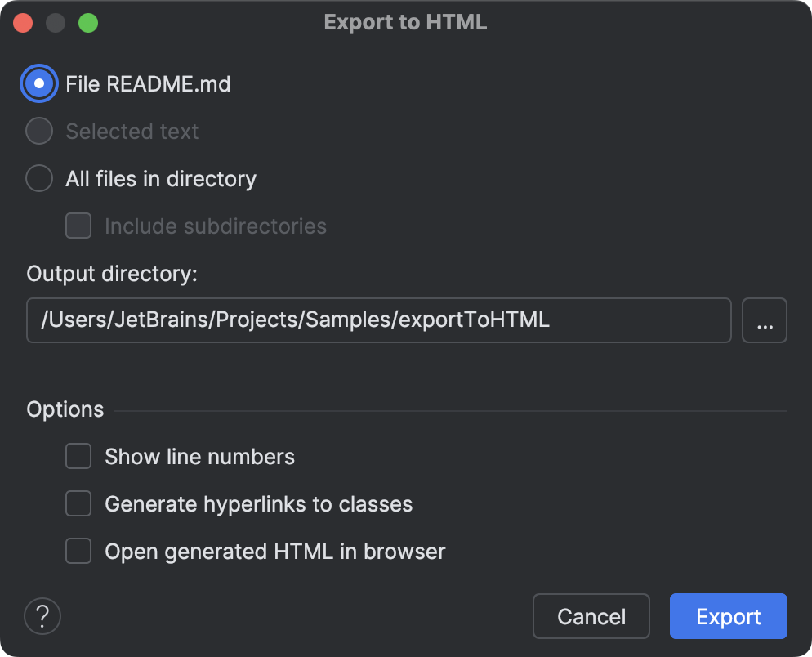Screen dimensions: 812x657
Task: Open help via the question mark icon
Action: coord(42,616)
